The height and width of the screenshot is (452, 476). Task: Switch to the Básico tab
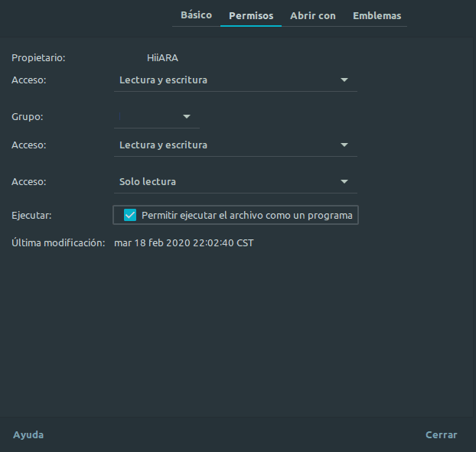pos(196,15)
